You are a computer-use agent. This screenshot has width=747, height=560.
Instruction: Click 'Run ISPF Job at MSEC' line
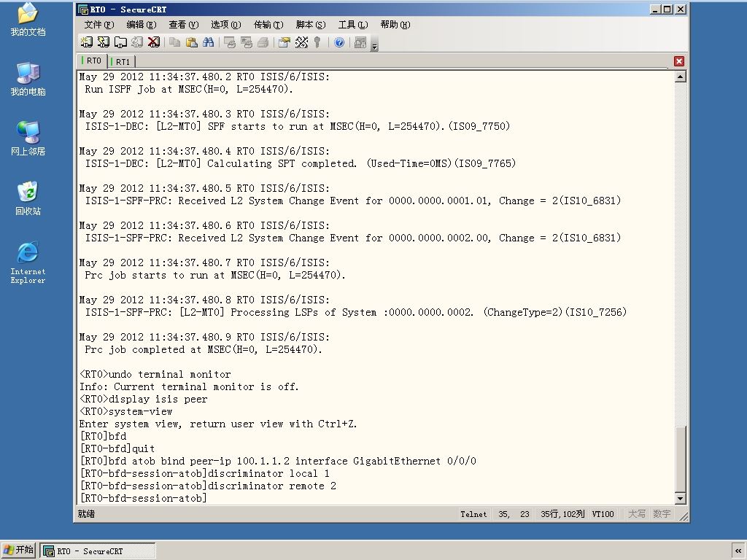[189, 89]
